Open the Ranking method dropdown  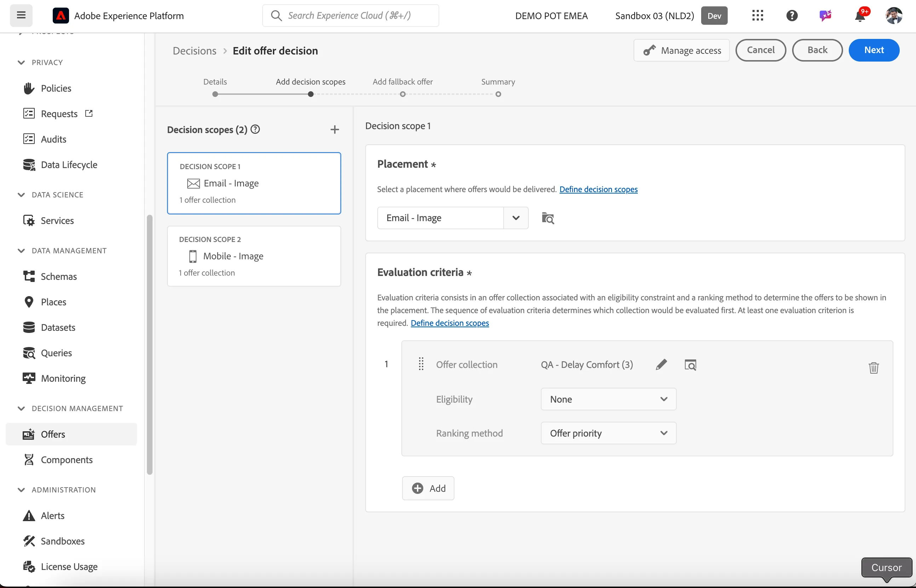608,433
